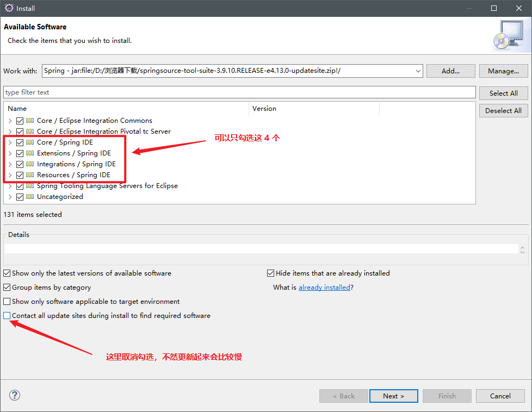The height and width of the screenshot is (412, 532).
Task: Click the Details scroll down arrow
Action: point(523,252)
